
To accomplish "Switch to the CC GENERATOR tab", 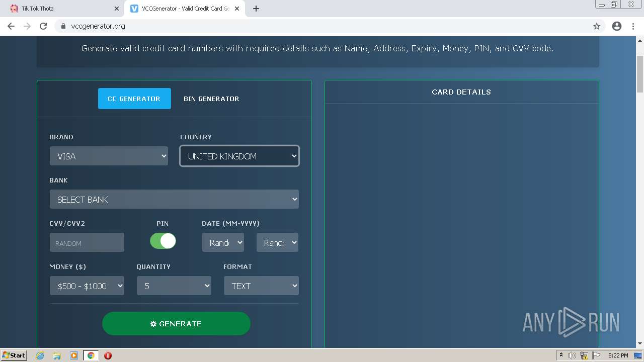I will click(134, 99).
